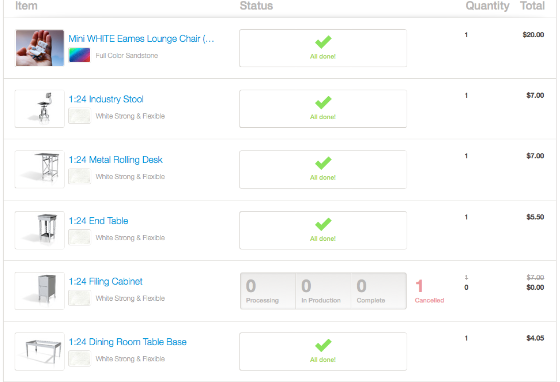Click the green checkmark for Eames Lounge Chair
The height and width of the screenshot is (382, 560).
[x=323, y=42]
